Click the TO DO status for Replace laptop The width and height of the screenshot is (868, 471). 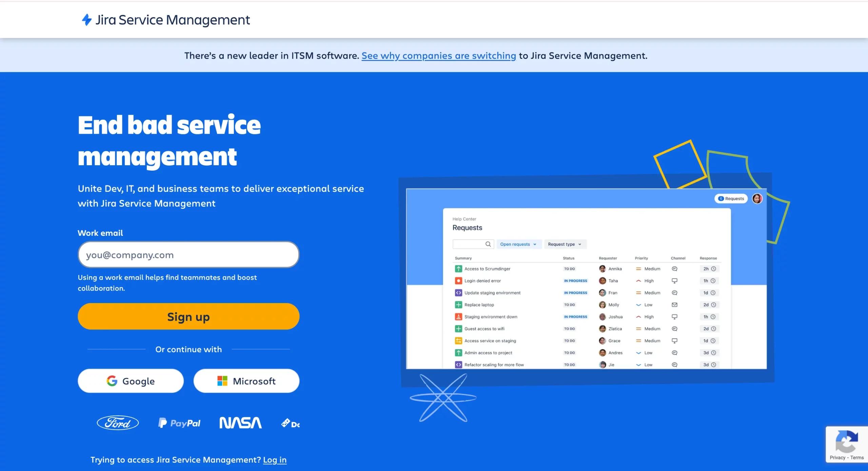click(x=569, y=305)
